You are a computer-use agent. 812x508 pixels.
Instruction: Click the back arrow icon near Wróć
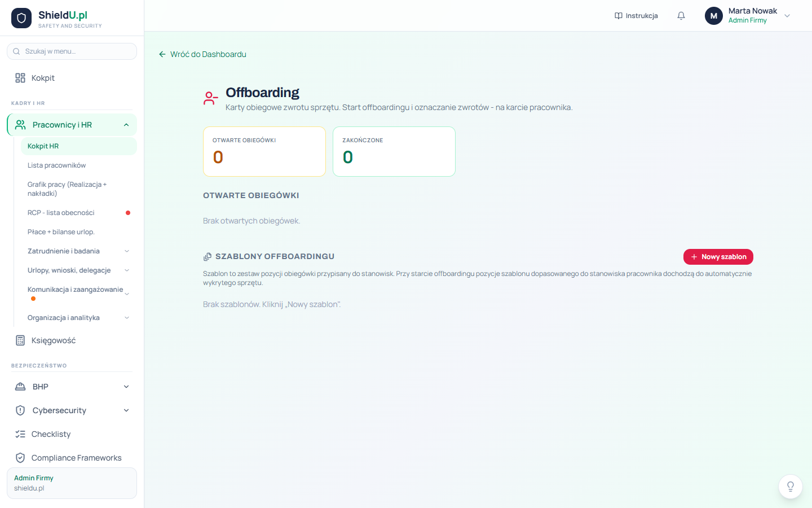(x=162, y=54)
